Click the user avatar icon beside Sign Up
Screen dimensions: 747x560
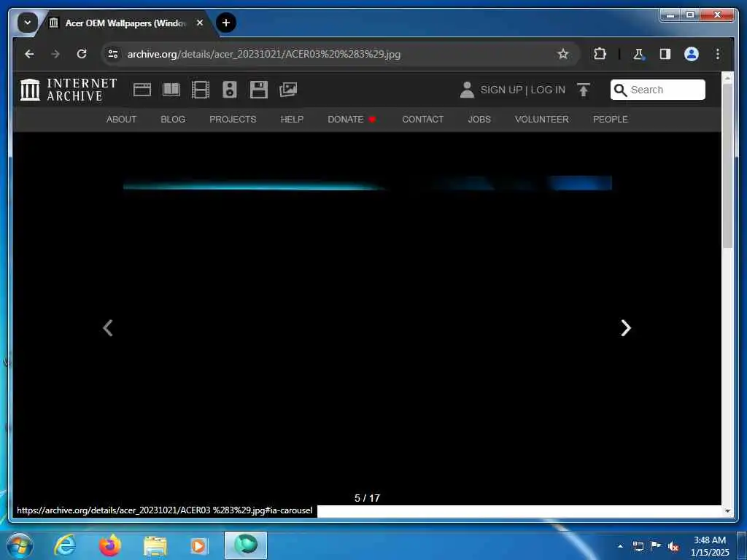[467, 90]
